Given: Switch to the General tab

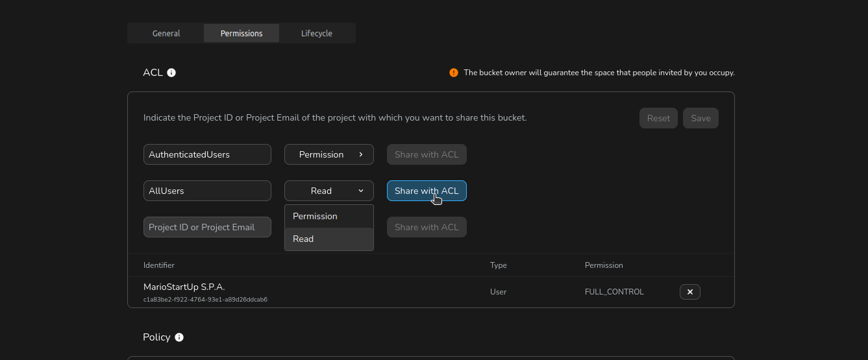Looking at the screenshot, I should pos(166,33).
